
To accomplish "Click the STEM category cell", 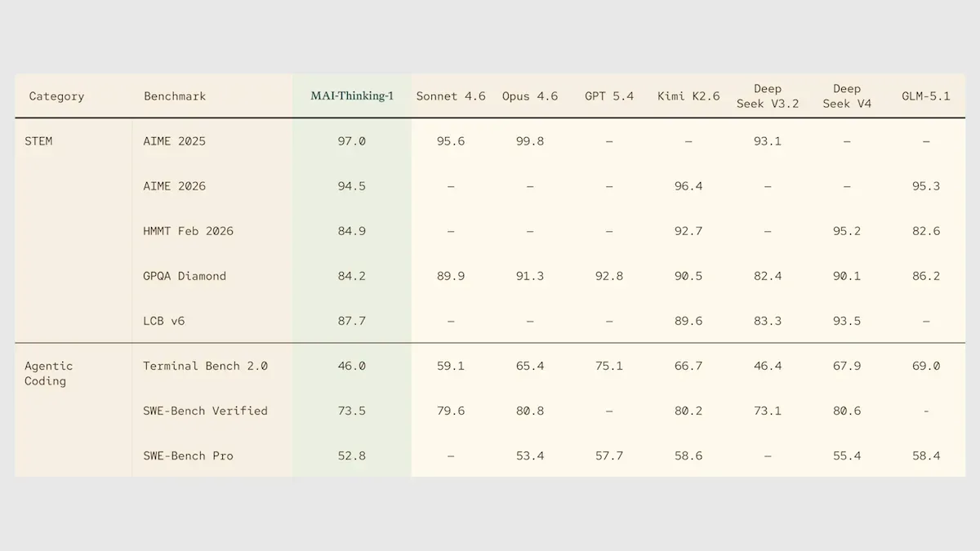I will (38, 141).
